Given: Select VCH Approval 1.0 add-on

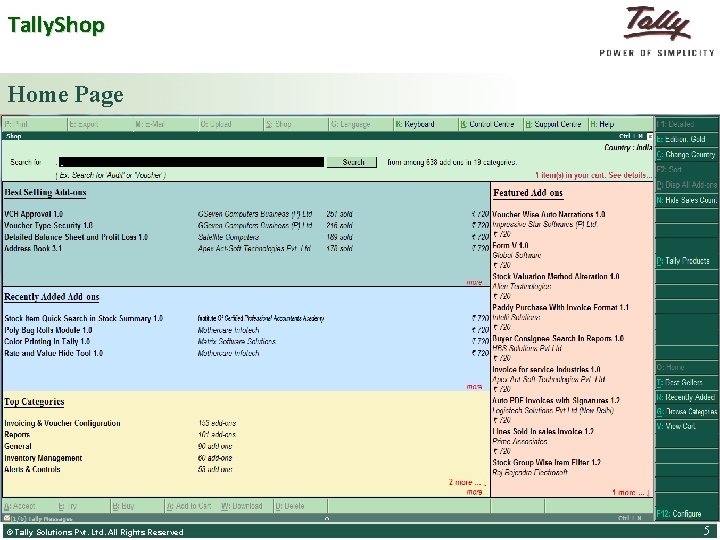Looking at the screenshot, I should point(34,214).
